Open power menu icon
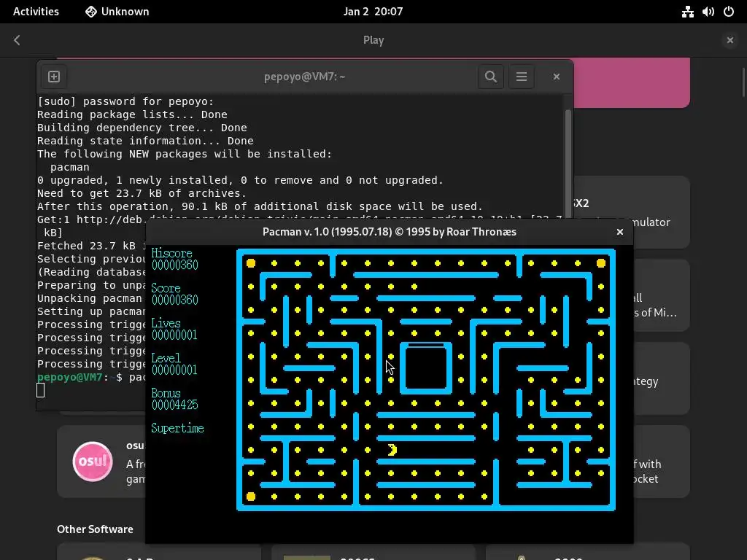The width and height of the screenshot is (747, 560). [x=729, y=12]
